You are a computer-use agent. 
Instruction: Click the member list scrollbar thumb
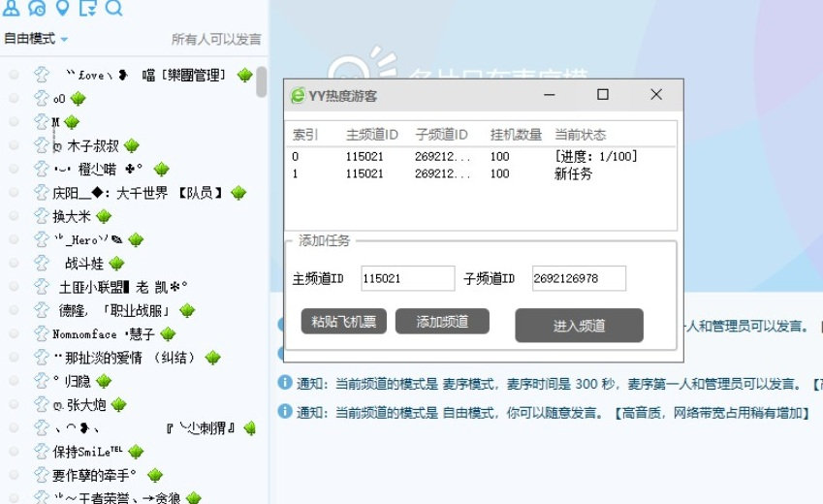tap(262, 81)
